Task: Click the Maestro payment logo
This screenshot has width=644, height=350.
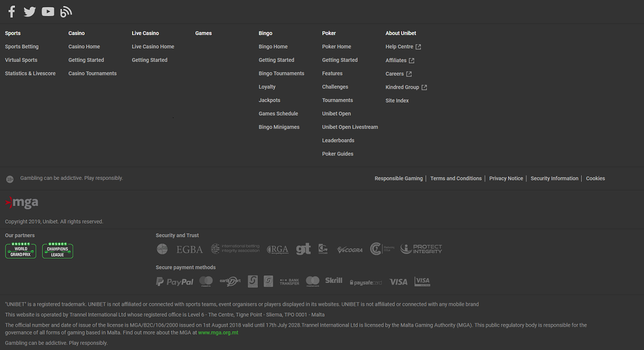Action: 206,281
